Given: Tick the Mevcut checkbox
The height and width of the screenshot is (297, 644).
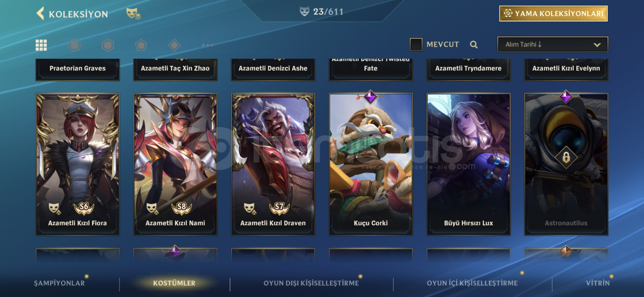Looking at the screenshot, I should click(x=416, y=44).
